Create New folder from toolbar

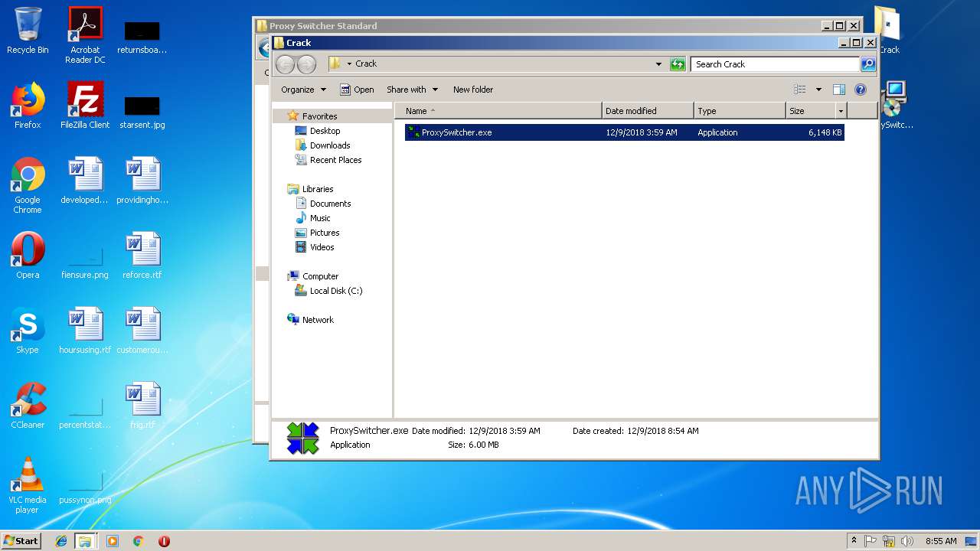[473, 90]
